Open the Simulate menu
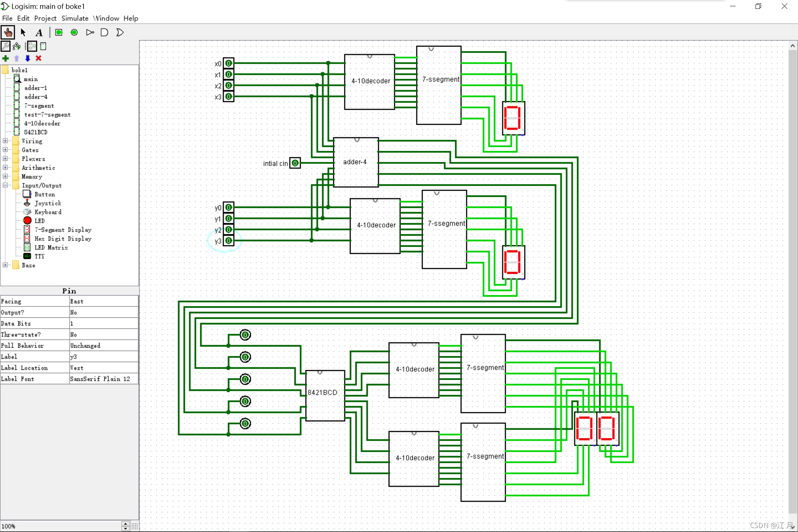This screenshot has height=532, width=798. point(75,18)
